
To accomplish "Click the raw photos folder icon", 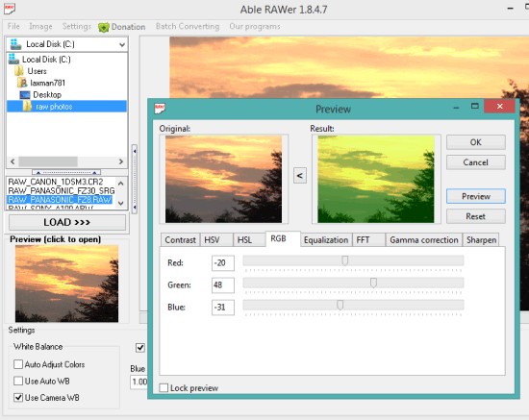I will (27, 107).
